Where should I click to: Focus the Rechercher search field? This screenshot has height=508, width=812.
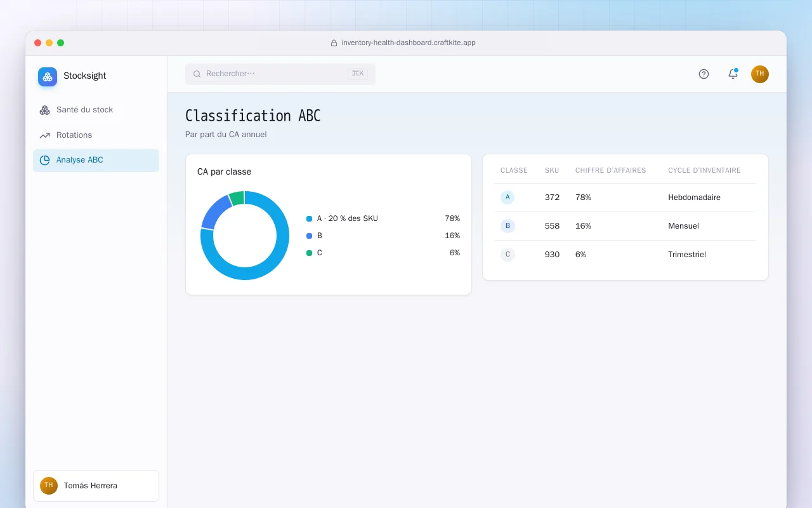pos(280,74)
